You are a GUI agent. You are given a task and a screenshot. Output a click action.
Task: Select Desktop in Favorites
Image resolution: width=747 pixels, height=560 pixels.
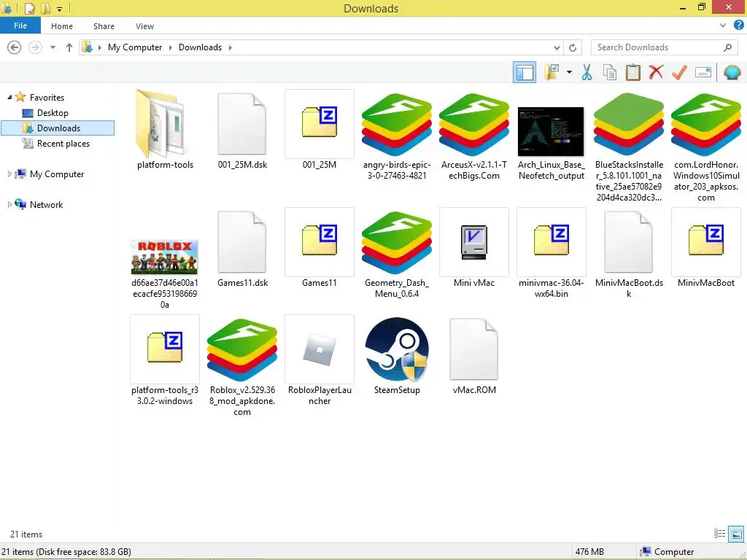click(x=53, y=113)
